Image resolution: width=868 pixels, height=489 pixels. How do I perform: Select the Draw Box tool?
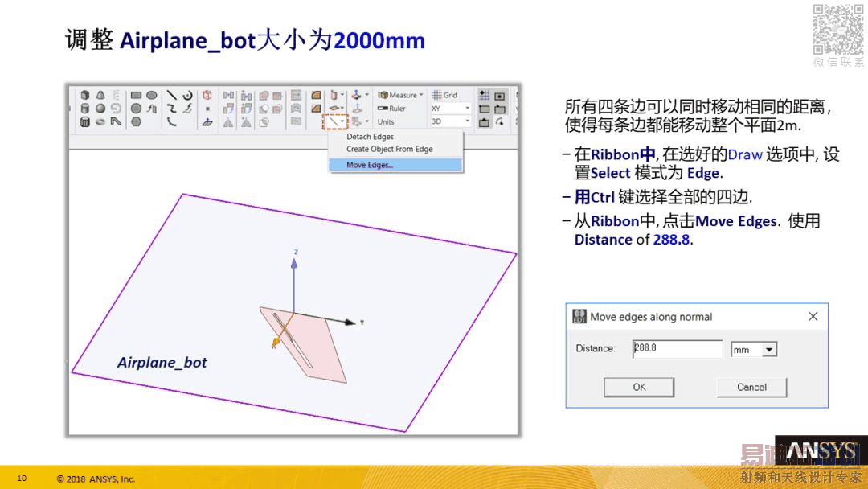pos(85,95)
